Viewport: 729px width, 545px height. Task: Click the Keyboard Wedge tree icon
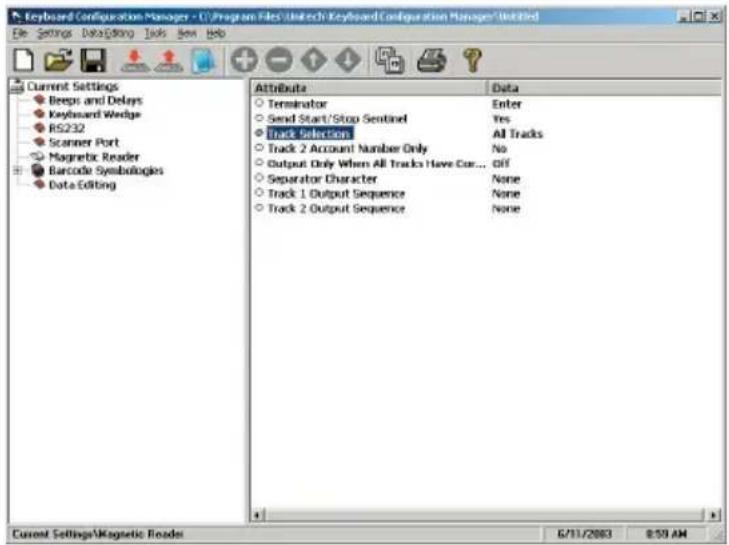click(40, 113)
